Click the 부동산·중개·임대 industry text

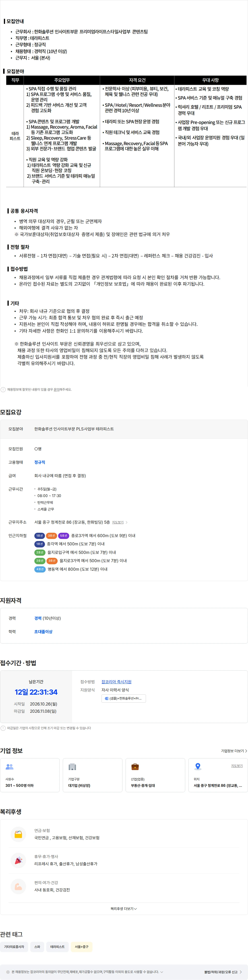[x=143, y=785]
